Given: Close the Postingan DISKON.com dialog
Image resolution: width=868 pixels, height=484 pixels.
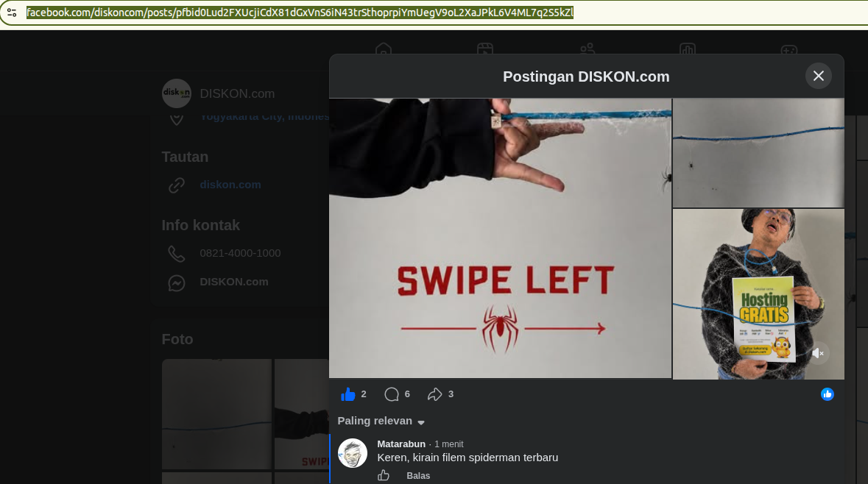Looking at the screenshot, I should pos(818,76).
